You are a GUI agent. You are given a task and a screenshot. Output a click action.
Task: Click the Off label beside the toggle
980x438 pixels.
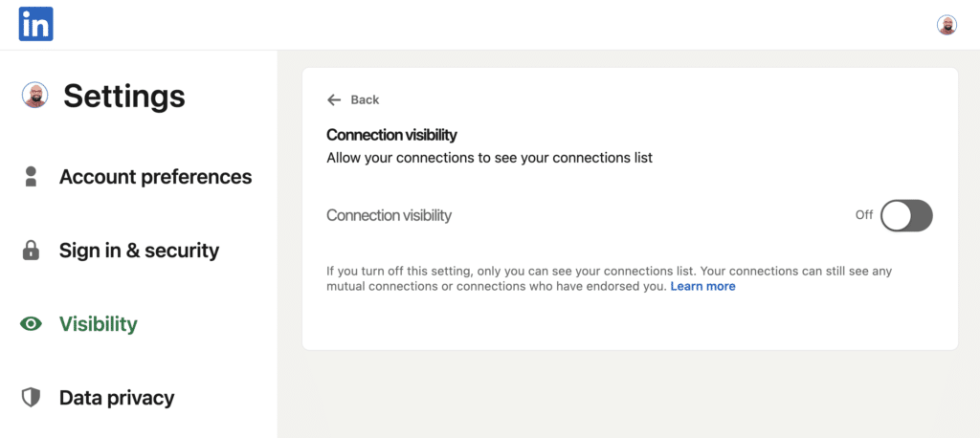tap(863, 215)
